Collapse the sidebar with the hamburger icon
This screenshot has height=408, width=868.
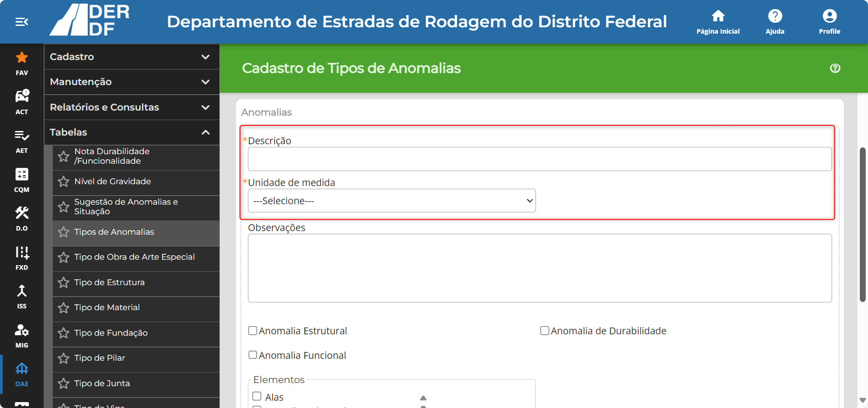[22, 22]
